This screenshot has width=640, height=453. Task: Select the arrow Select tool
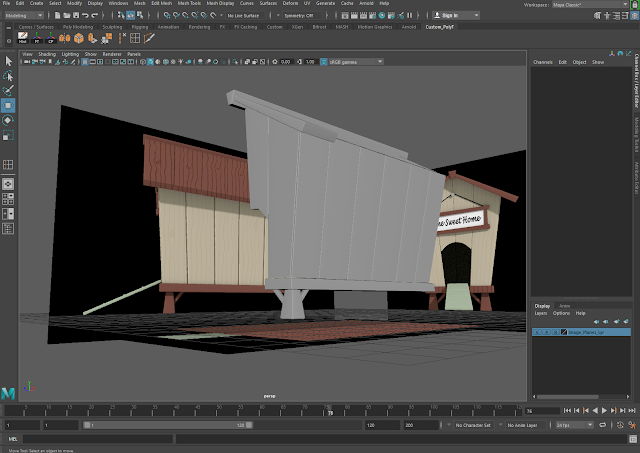[8, 61]
